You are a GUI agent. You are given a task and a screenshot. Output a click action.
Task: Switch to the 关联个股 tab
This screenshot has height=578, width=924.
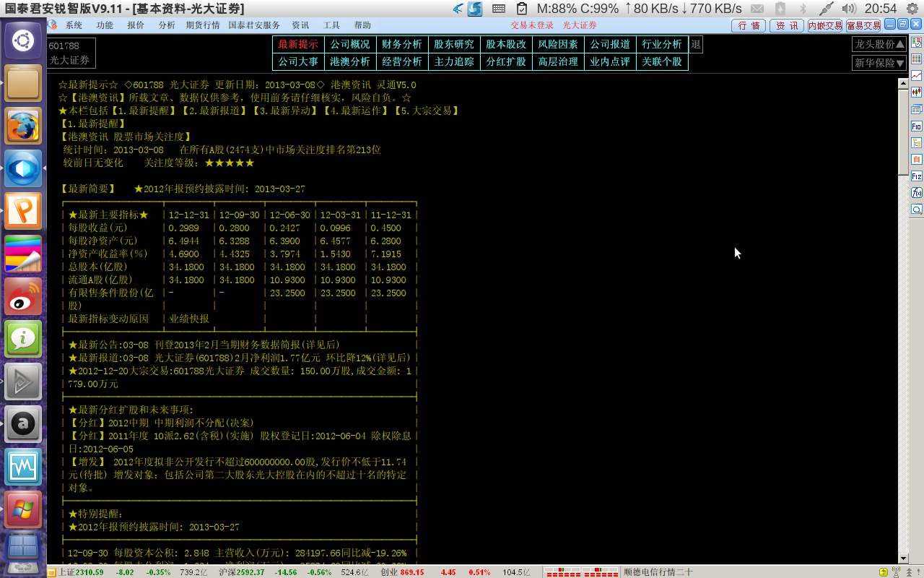pos(662,62)
